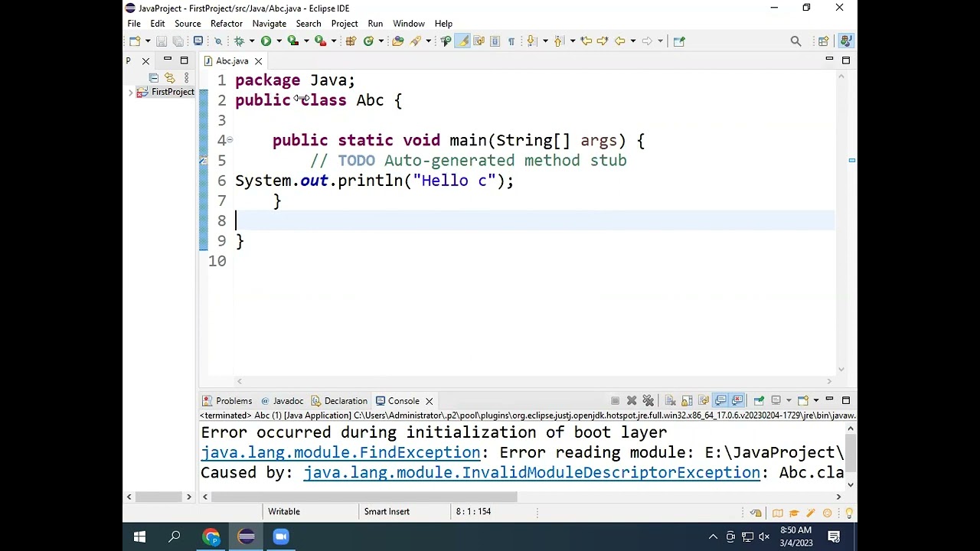Click the Next Annotation arrow icon
Viewport: 980px width, 551px height.
[531, 41]
